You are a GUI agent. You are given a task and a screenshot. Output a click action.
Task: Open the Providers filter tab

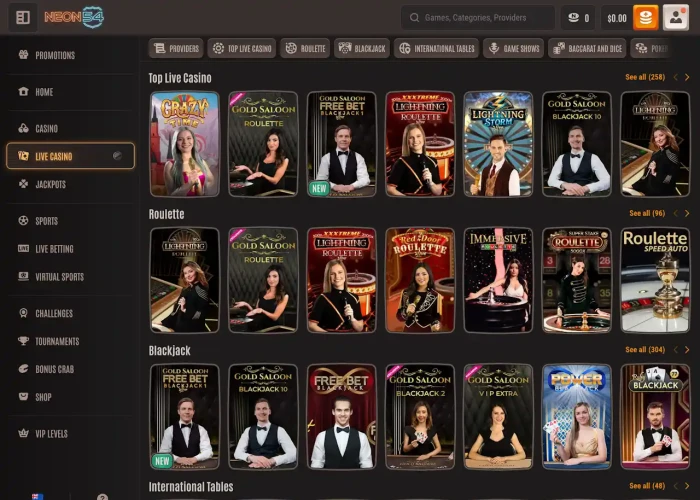(176, 48)
